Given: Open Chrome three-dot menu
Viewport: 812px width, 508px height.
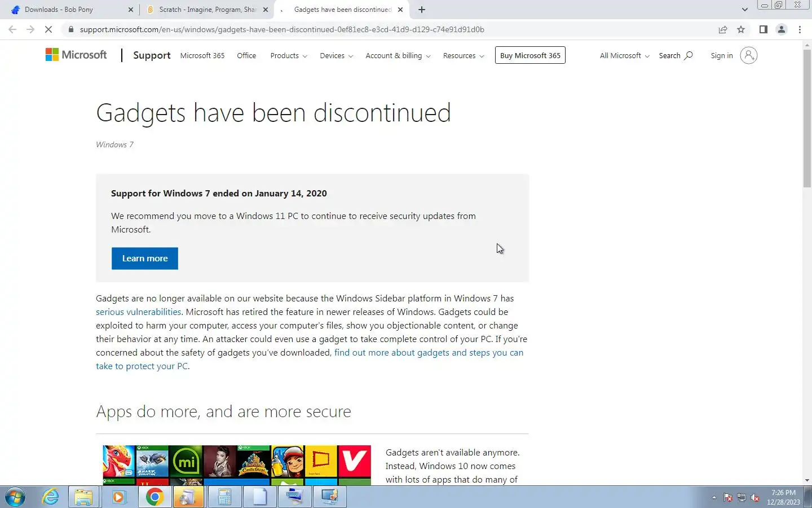Looking at the screenshot, I should point(800,29).
